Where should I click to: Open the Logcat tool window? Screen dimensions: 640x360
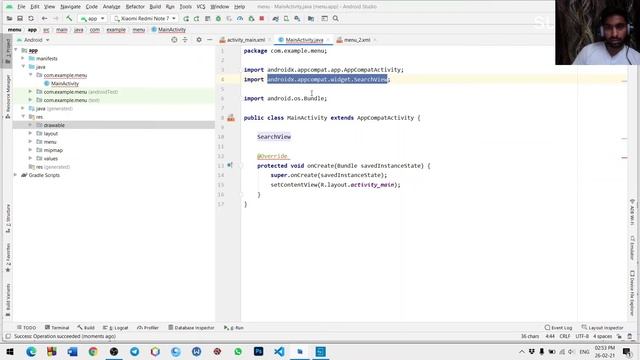(x=116, y=327)
